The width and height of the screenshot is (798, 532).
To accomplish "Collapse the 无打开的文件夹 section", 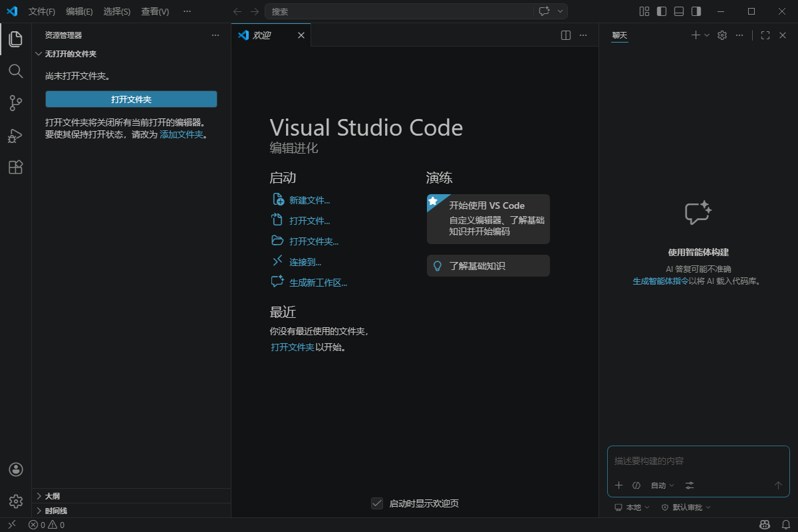I will coord(131,54).
